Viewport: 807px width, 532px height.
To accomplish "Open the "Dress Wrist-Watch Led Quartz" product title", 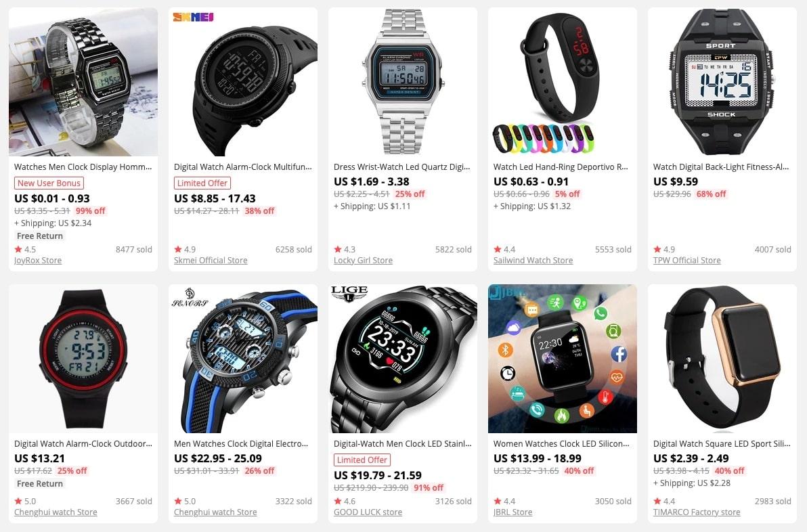I will [401, 167].
